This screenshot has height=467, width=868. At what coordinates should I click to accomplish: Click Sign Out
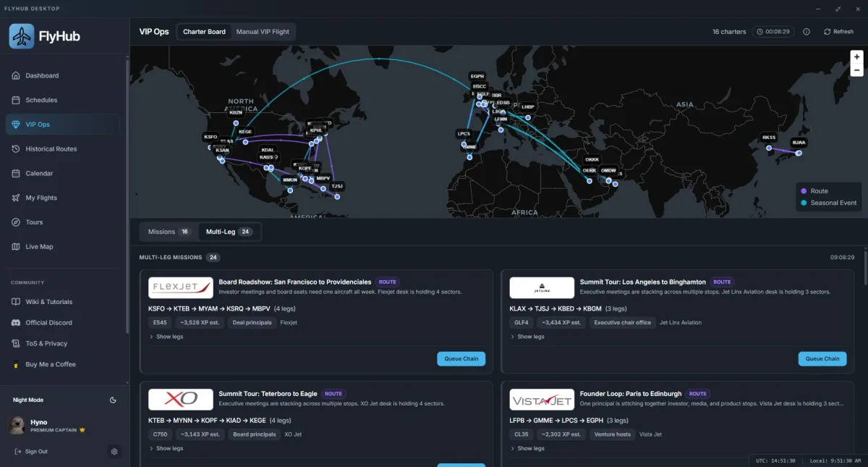pyautogui.click(x=31, y=452)
